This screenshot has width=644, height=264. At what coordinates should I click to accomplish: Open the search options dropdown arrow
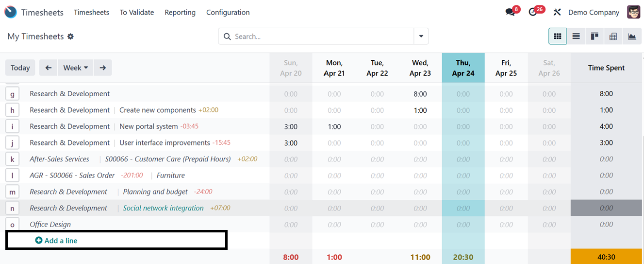(421, 36)
